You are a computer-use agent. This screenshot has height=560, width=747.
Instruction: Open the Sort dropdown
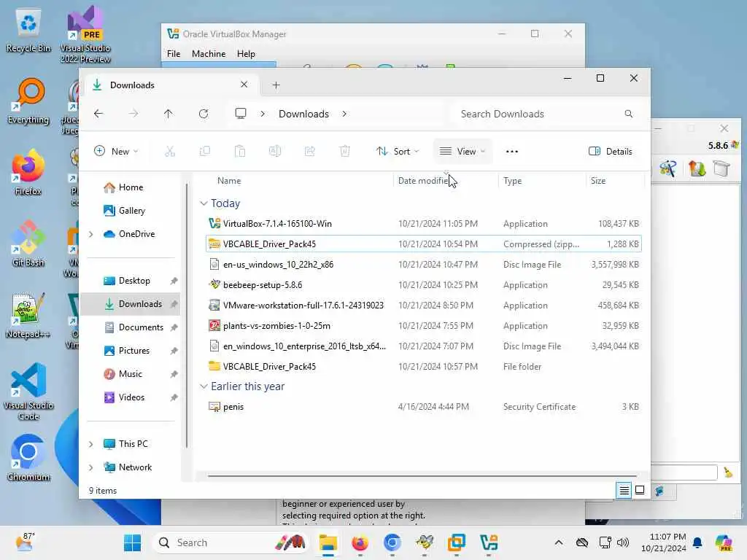(x=398, y=152)
